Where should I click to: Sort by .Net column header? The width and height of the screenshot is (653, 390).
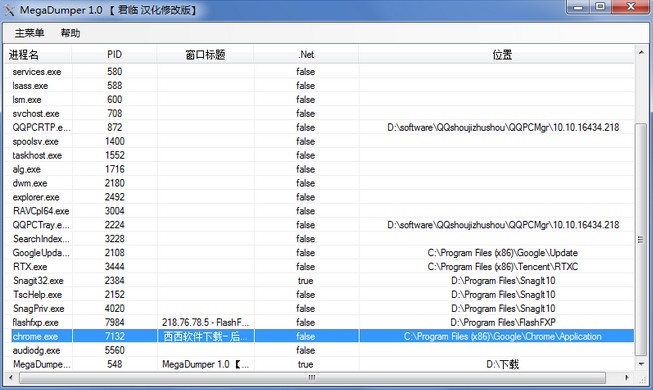[x=306, y=55]
